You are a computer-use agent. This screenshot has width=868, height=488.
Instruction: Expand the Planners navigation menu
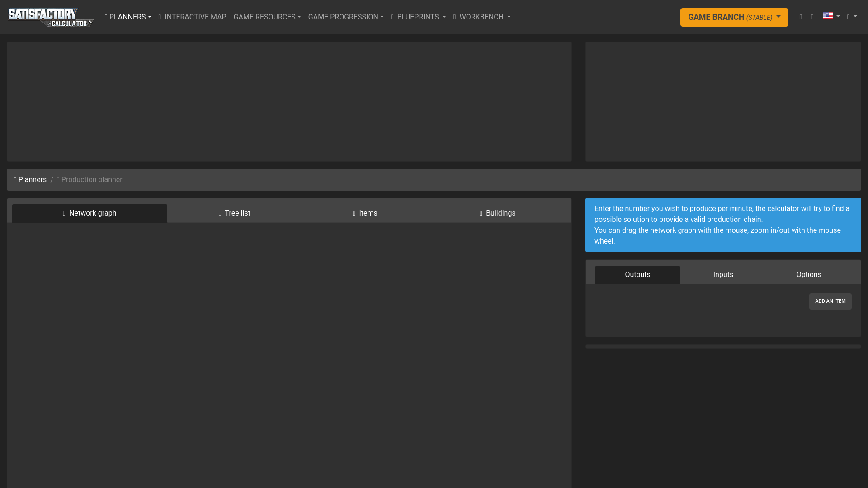[128, 17]
